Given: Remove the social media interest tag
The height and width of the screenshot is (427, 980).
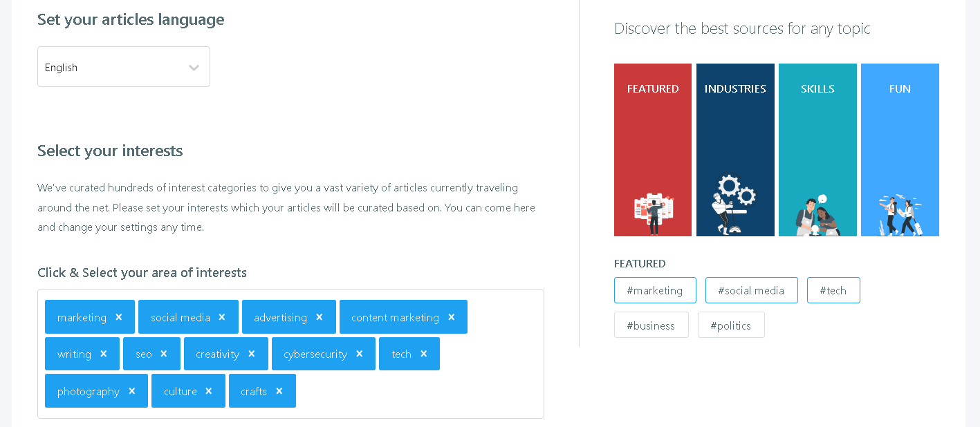Looking at the screenshot, I should pos(221,316).
